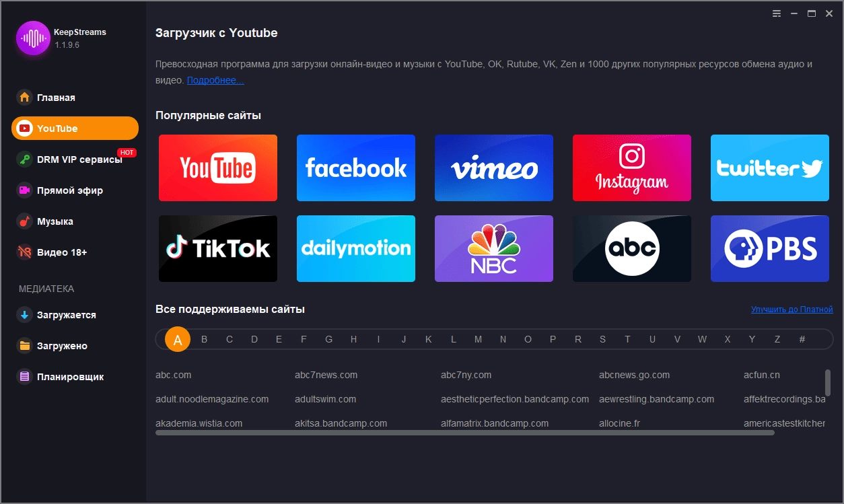Open the facebook site tile
The image size is (844, 504).
356,168
